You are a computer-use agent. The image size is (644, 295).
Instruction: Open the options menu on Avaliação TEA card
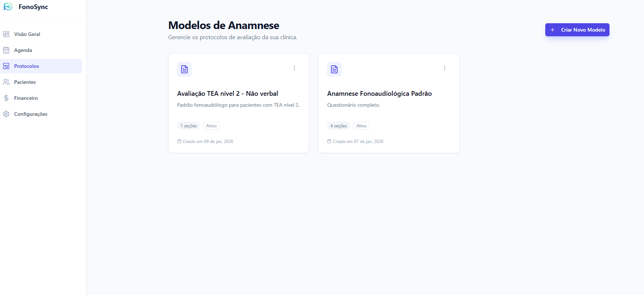pos(294,67)
